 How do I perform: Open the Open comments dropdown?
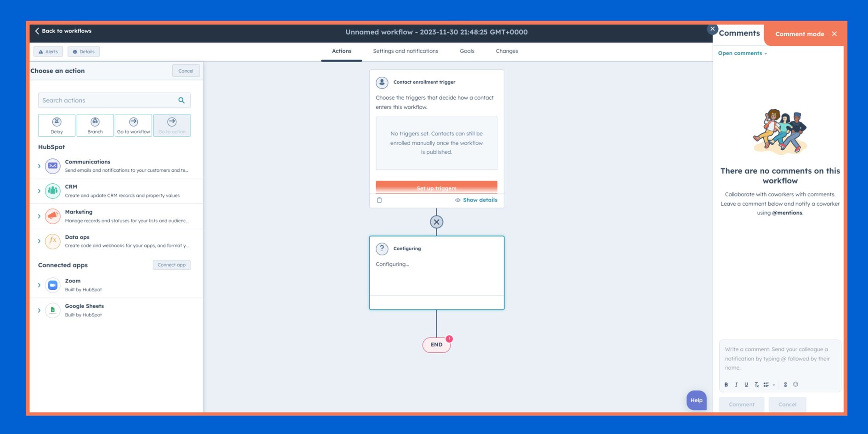[742, 53]
